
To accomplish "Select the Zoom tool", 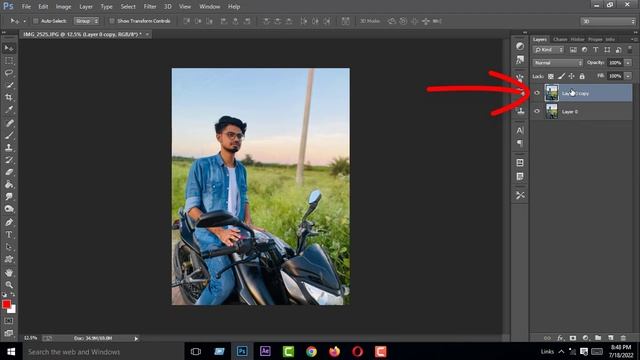I will (9, 284).
